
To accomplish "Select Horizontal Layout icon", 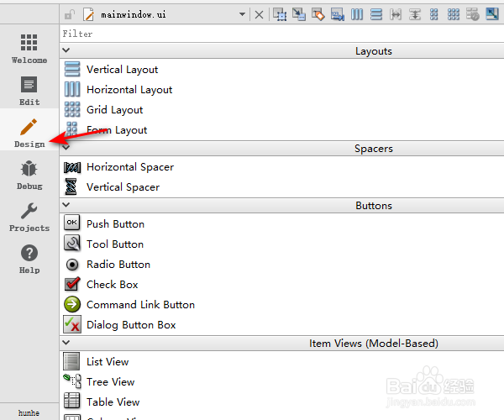I will pos(72,89).
